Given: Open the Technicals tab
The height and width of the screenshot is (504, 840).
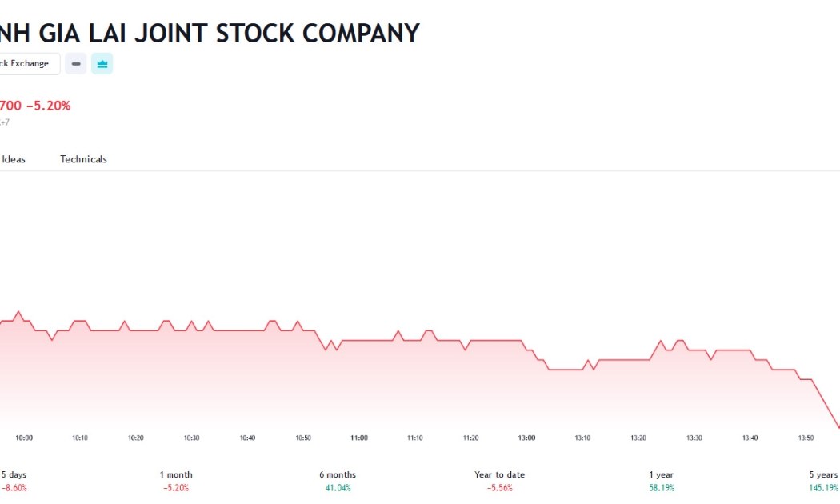Looking at the screenshot, I should [x=83, y=159].
